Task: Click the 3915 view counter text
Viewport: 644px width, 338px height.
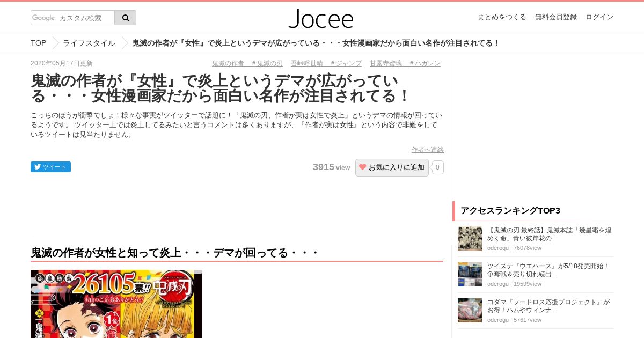Action: click(x=331, y=167)
